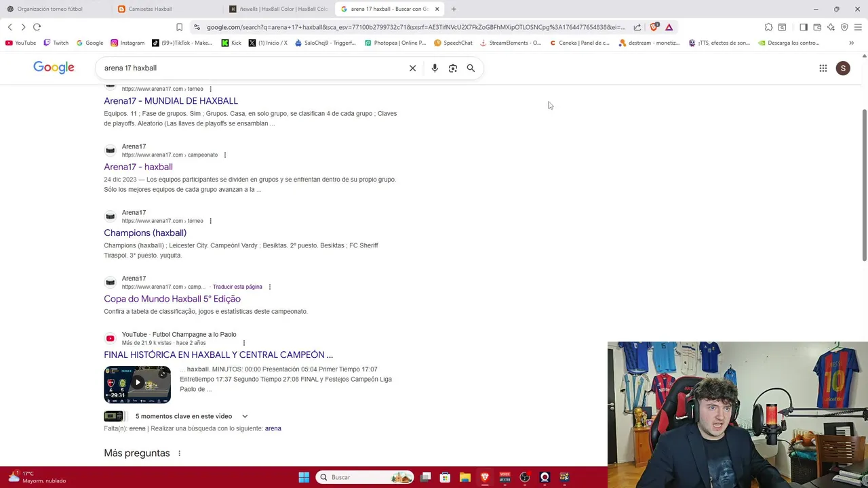Switch to OBS Studio in the taskbar
This screenshot has height=488, width=868.
[x=524, y=477]
